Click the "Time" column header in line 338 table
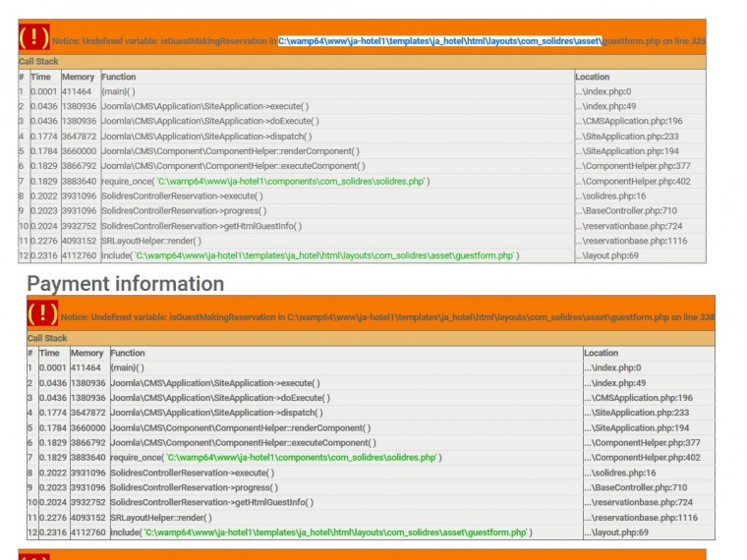 pos(49,353)
